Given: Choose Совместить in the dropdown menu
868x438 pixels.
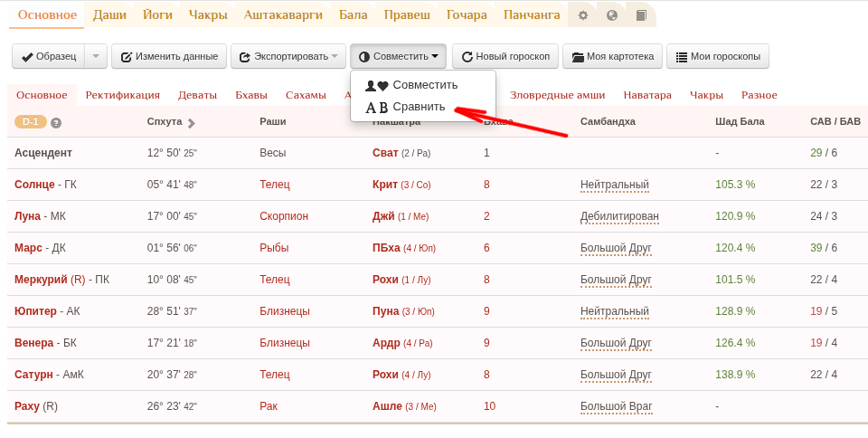Looking at the screenshot, I should pyautogui.click(x=423, y=85).
